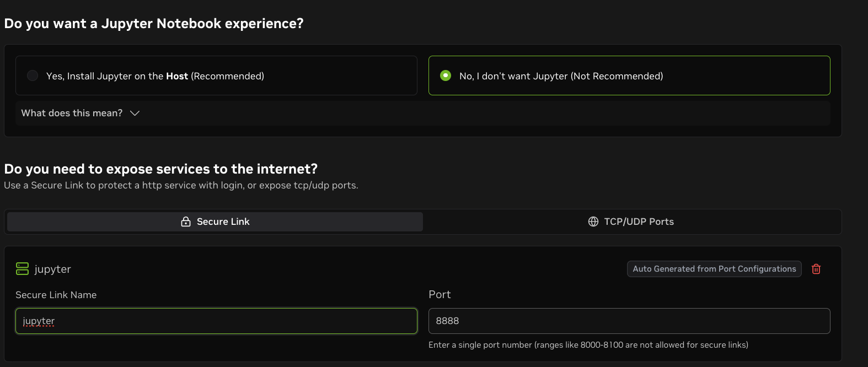Click the chevron next to What does this mean?
Viewport: 868px width, 367px height.
pos(135,113)
